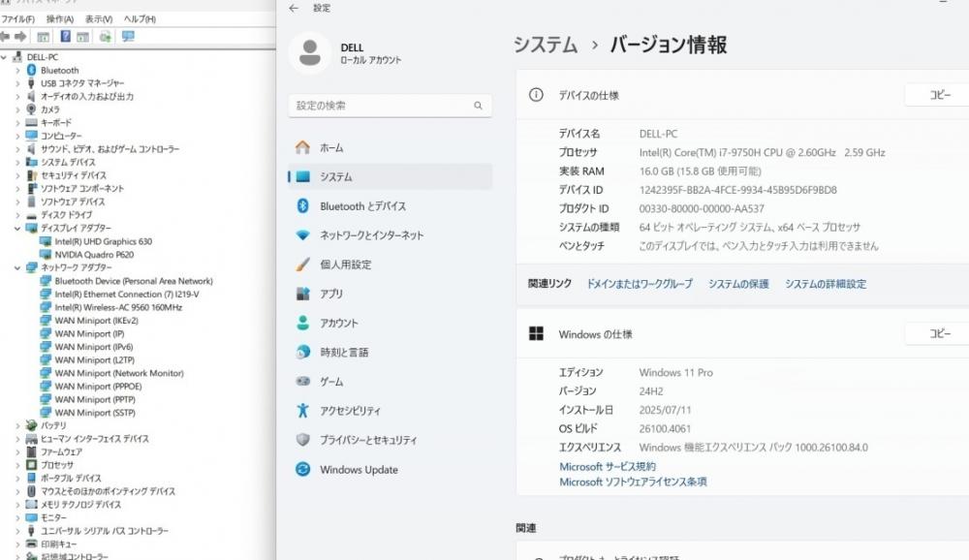This screenshot has height=560, width=969.
Task: Select 印刷キュー tree item
Action: pos(59,544)
